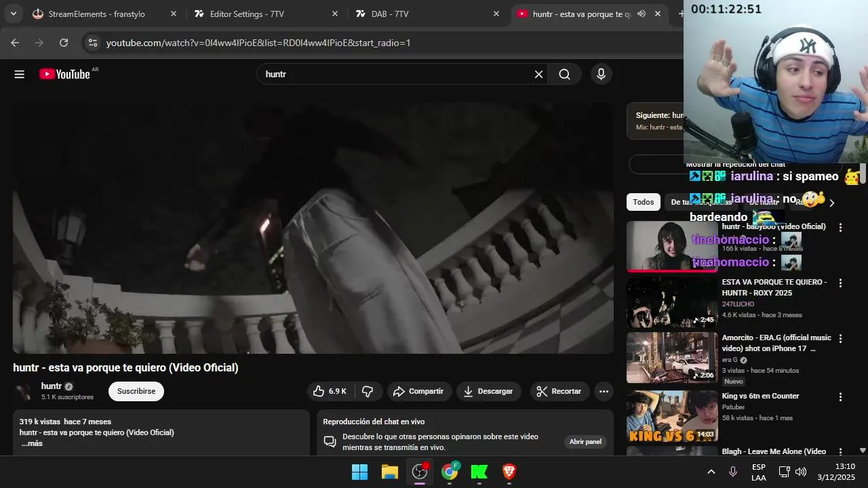The image size is (868, 488).
Task: Click the microphone tray icon
Action: (732, 472)
